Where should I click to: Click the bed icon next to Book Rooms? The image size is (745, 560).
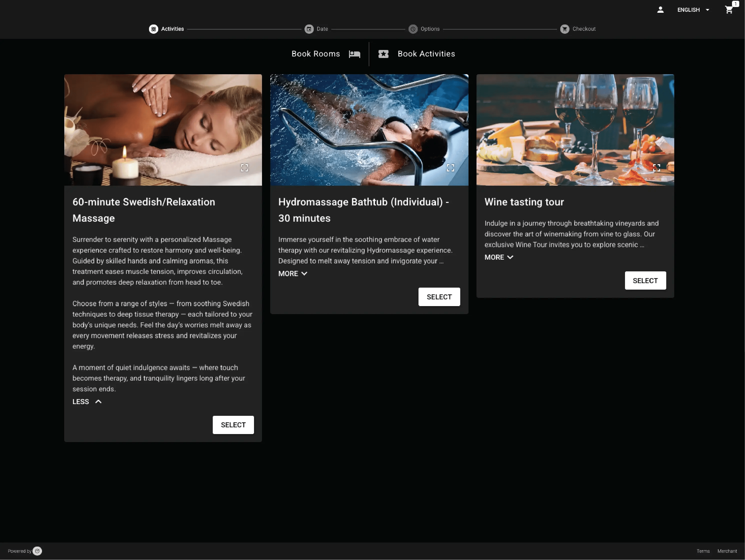pyautogui.click(x=354, y=54)
